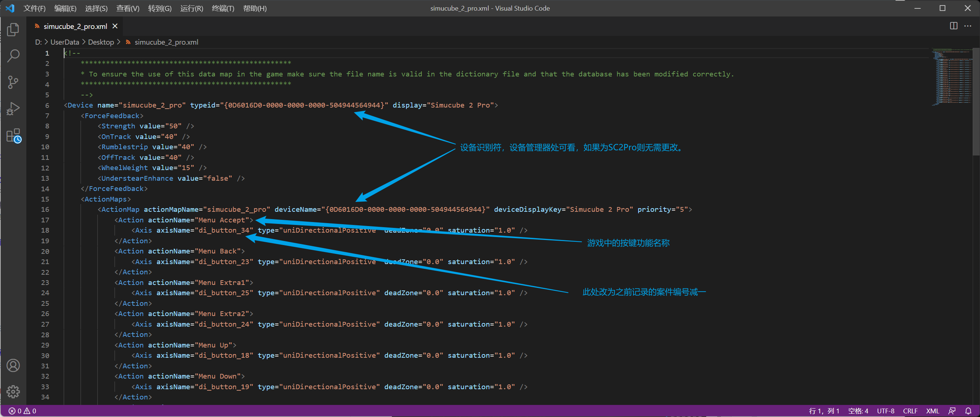Split the editor to the right
Image resolution: width=980 pixels, height=417 pixels.
pyautogui.click(x=953, y=26)
